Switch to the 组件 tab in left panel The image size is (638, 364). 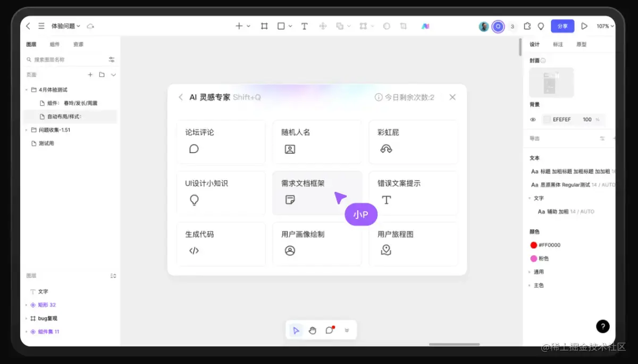55,45
